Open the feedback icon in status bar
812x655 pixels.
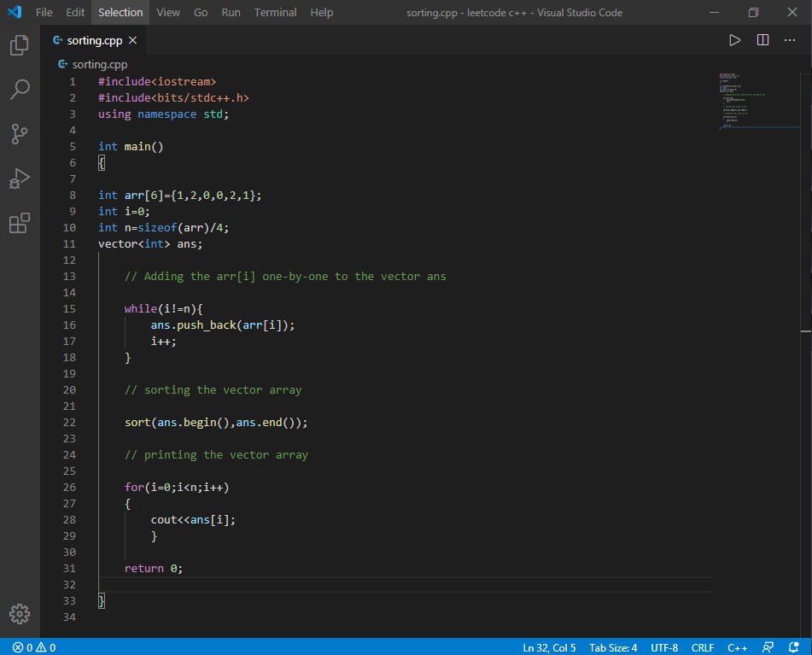(768, 647)
